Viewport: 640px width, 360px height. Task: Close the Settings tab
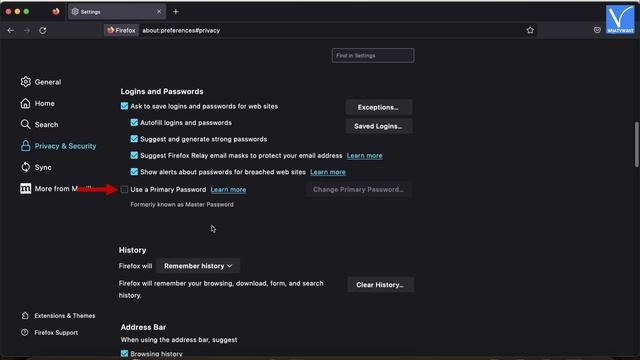[159, 12]
